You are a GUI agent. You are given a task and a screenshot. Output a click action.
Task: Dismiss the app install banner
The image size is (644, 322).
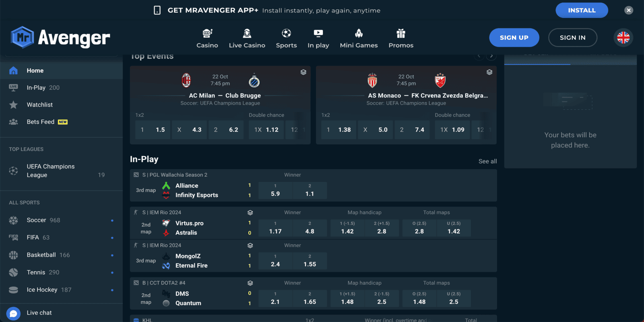coord(629,10)
